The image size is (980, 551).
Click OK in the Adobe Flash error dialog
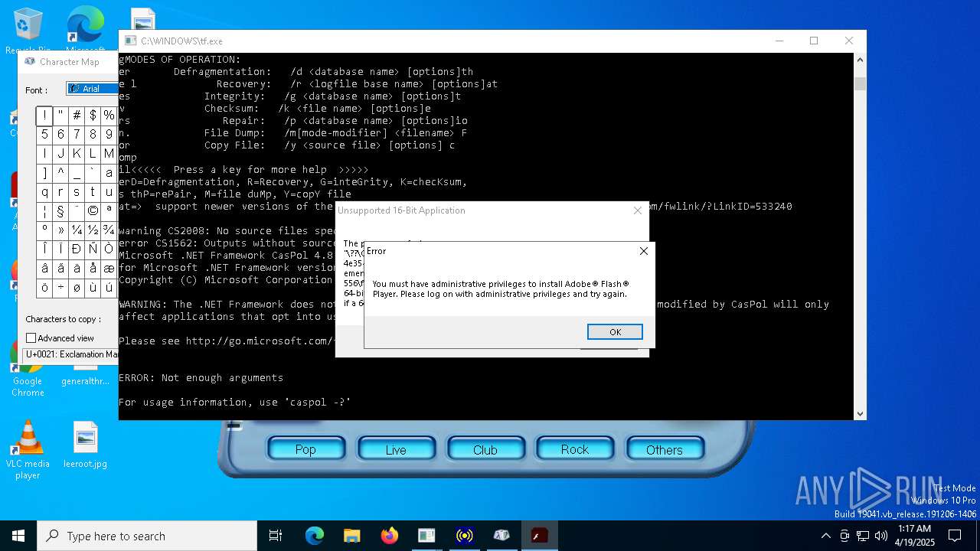click(x=615, y=331)
